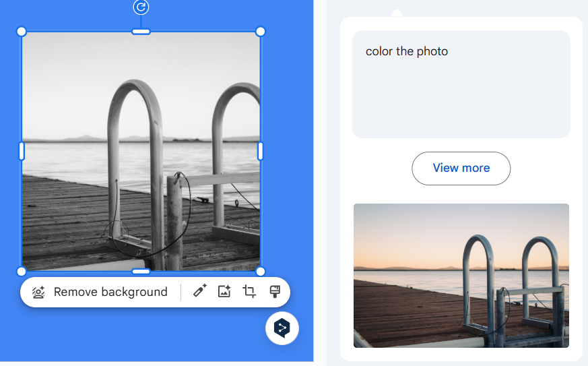The width and height of the screenshot is (588, 366).
Task: Click the rotate handle above the image
Action: [141, 7]
